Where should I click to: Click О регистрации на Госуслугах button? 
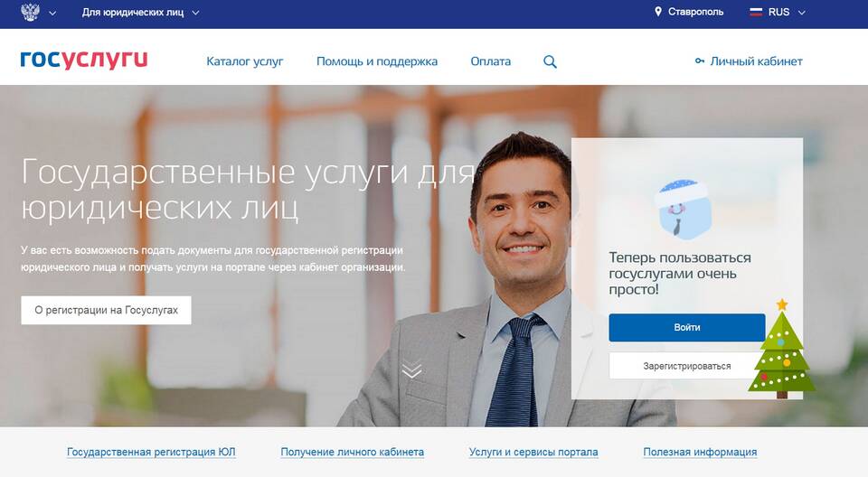point(107,310)
